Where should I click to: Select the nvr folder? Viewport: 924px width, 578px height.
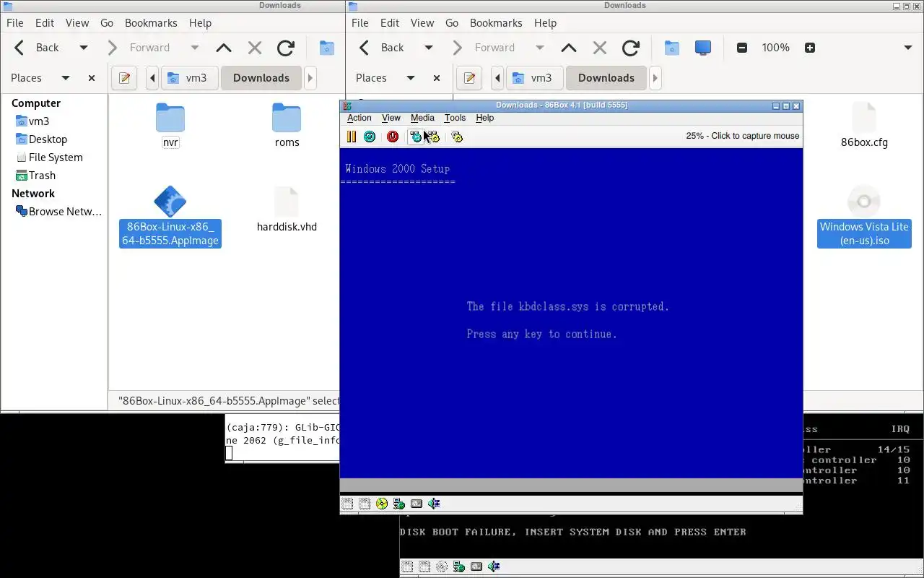(x=170, y=126)
